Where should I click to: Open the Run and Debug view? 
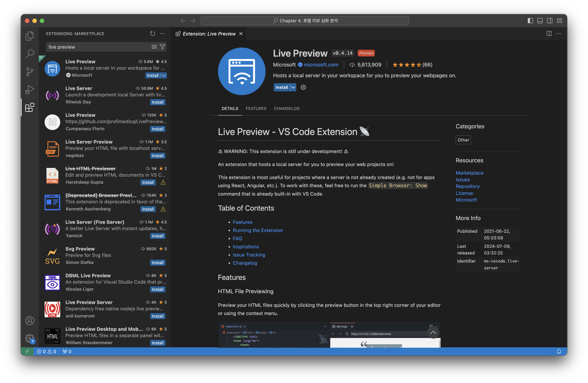(30, 89)
